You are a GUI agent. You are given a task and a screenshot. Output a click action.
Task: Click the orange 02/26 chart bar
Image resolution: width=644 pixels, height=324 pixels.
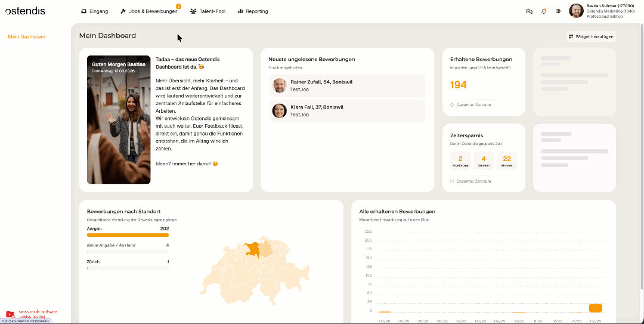[x=595, y=308]
